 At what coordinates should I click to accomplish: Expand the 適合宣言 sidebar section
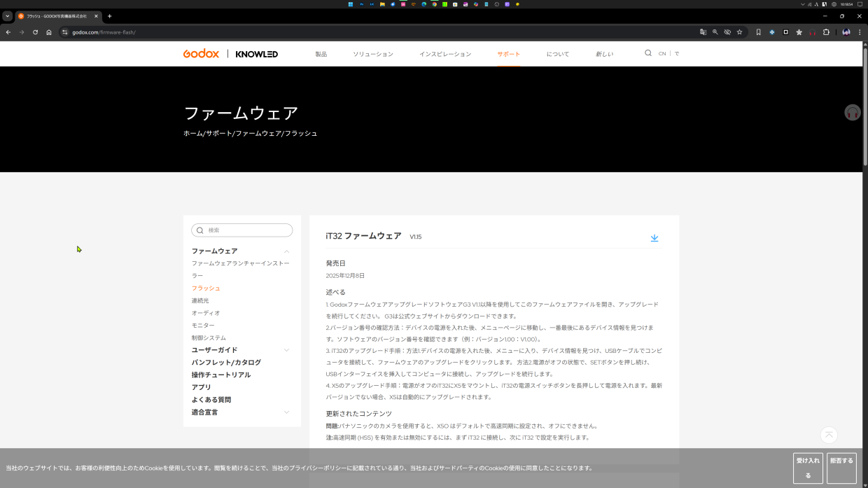pos(286,412)
